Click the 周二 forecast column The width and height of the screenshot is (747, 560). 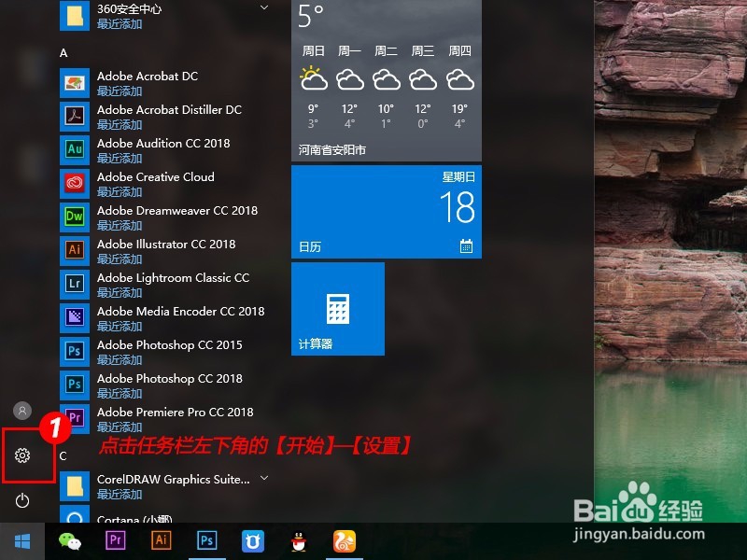click(x=386, y=87)
